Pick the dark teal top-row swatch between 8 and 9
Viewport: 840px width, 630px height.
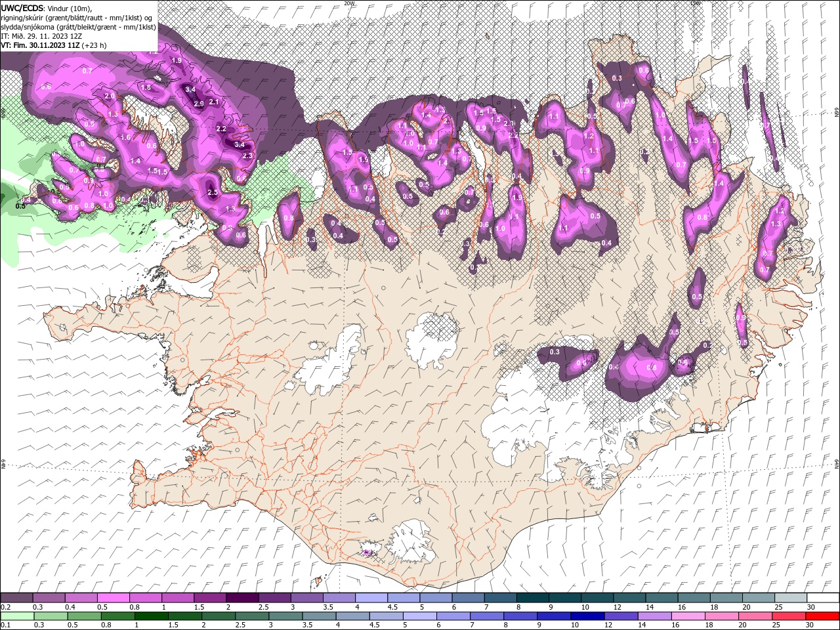[x=533, y=598]
